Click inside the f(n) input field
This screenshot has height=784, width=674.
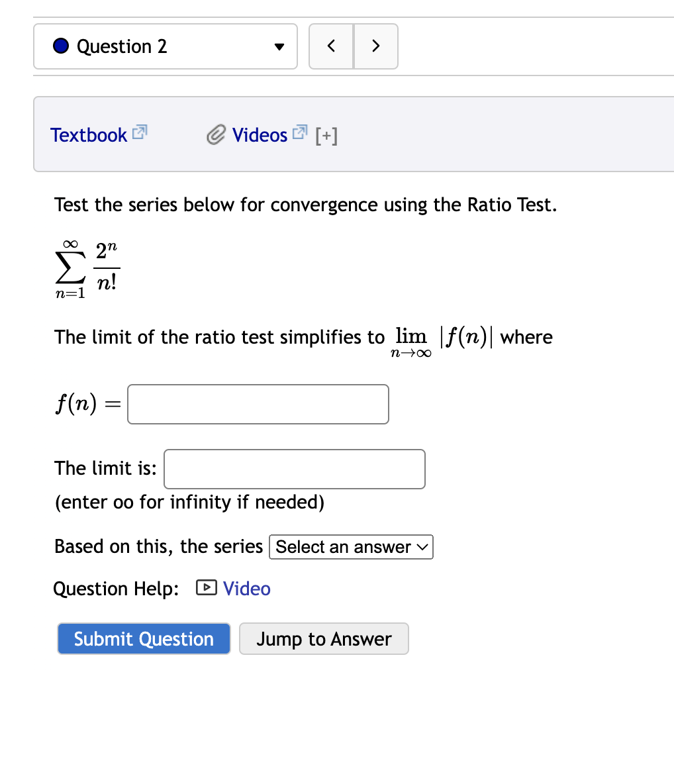coord(258,404)
